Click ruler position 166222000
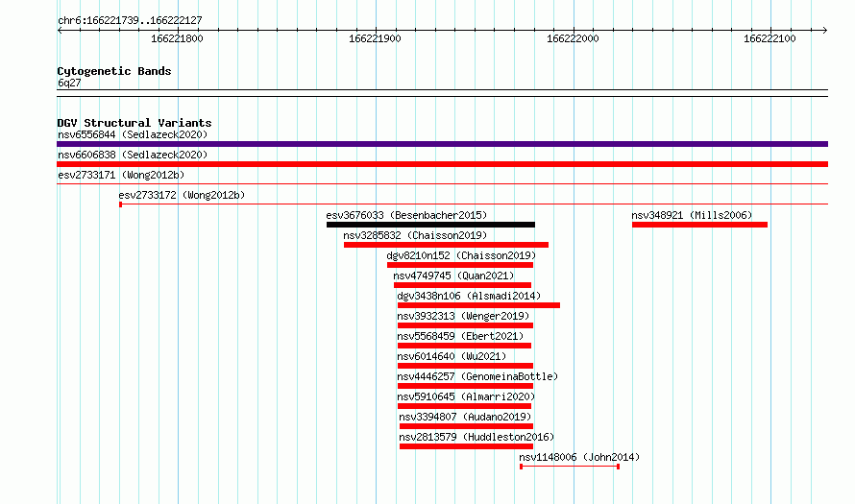 pos(573,38)
